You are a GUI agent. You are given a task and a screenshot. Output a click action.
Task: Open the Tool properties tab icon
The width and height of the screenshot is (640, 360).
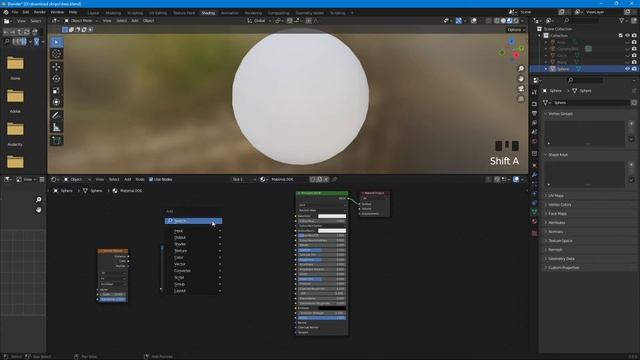click(534, 93)
